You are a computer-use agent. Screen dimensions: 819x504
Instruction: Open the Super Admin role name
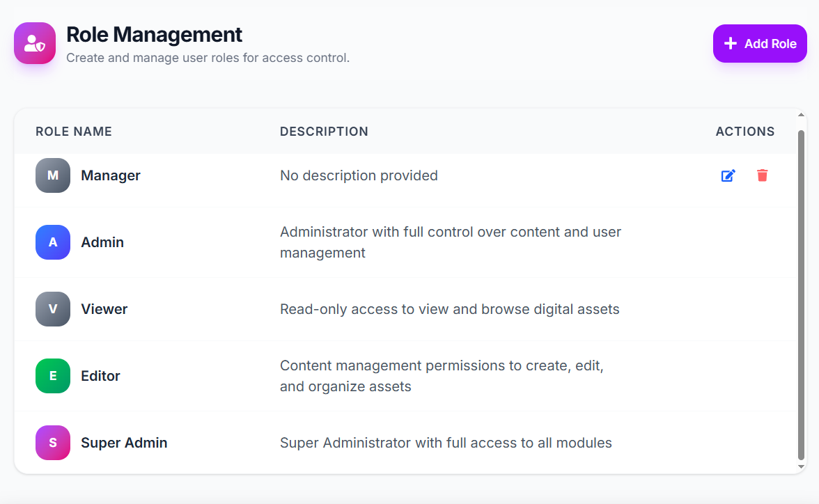click(124, 443)
